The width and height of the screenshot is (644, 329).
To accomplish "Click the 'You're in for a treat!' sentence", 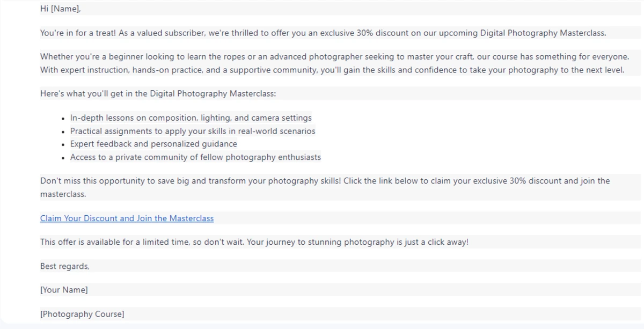I will click(x=78, y=33).
